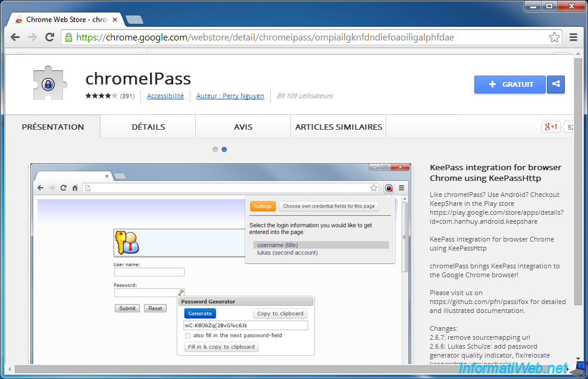Screen dimensions: 588x379
Task: Select the PRÉSENTATION tab
Action: point(53,127)
